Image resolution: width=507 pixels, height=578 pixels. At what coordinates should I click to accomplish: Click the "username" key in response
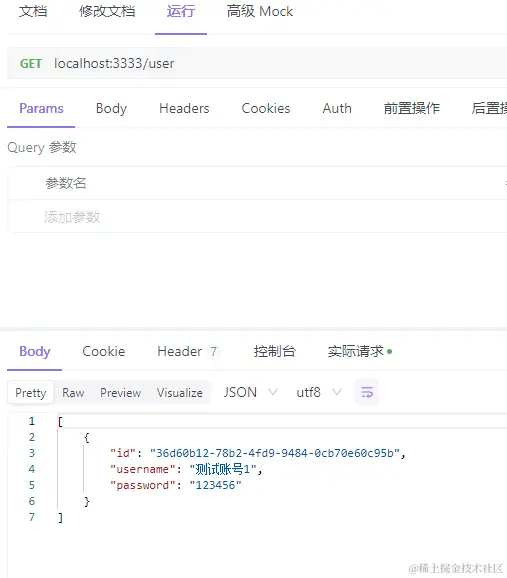point(143,469)
